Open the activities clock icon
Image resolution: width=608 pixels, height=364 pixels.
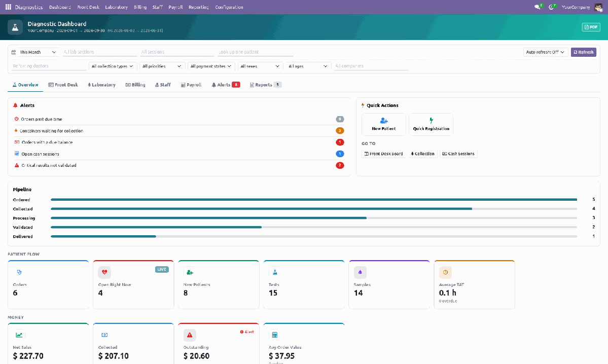click(x=551, y=7)
